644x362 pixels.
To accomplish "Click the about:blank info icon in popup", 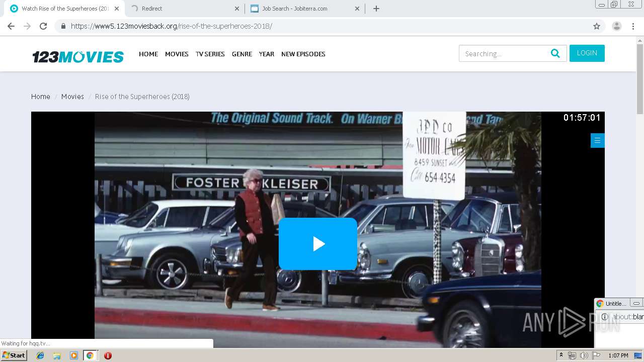I will tap(605, 317).
